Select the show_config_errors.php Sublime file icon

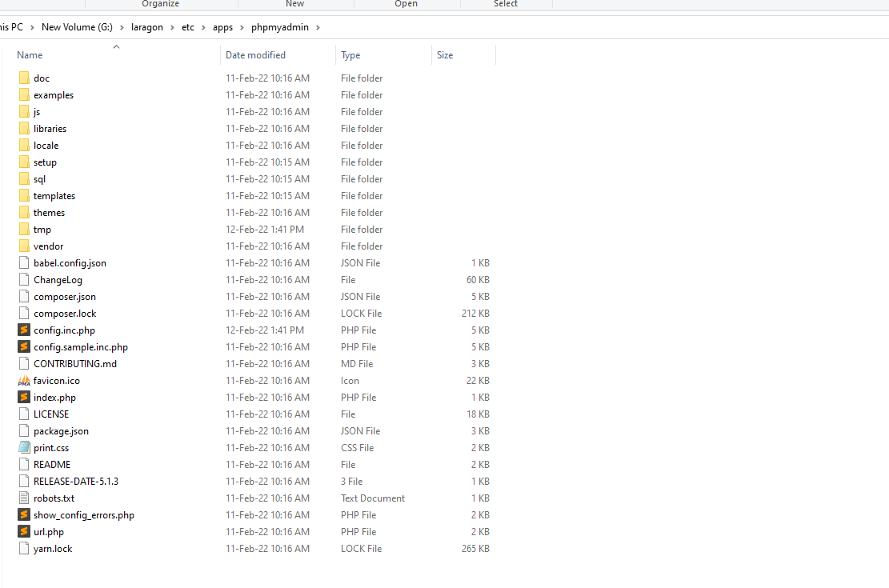coord(24,515)
